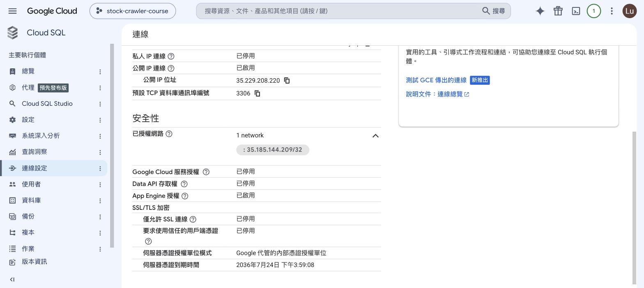This screenshot has width=644, height=288.
Task: Go to 備份 page
Action: pyautogui.click(x=54, y=216)
